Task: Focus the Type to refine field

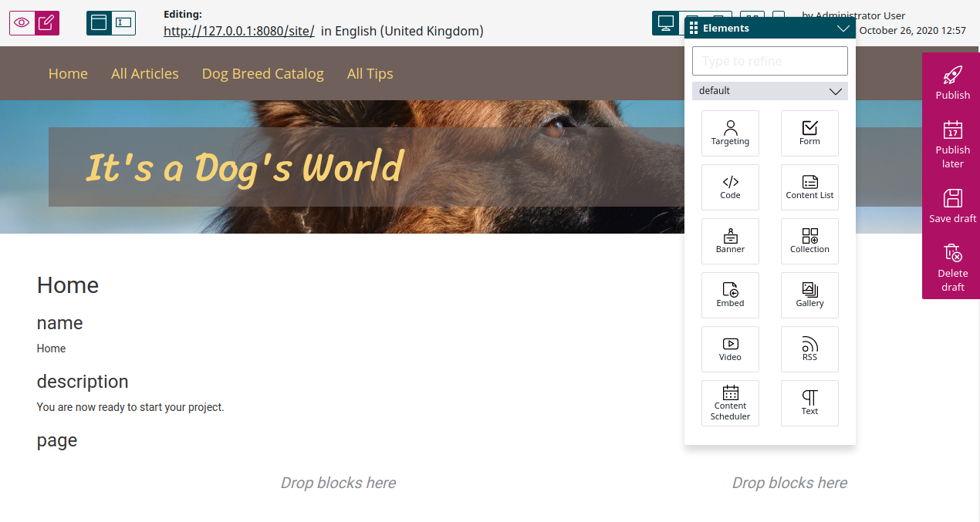Action: point(770,61)
